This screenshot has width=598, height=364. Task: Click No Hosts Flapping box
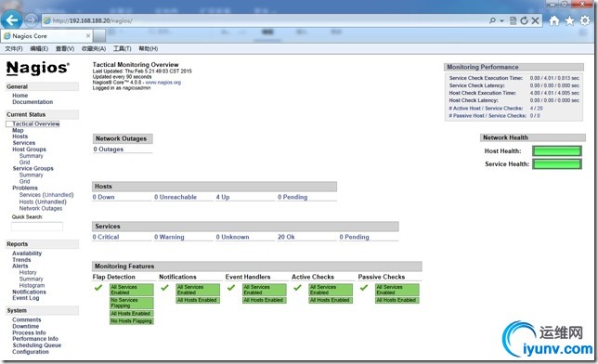(x=132, y=321)
